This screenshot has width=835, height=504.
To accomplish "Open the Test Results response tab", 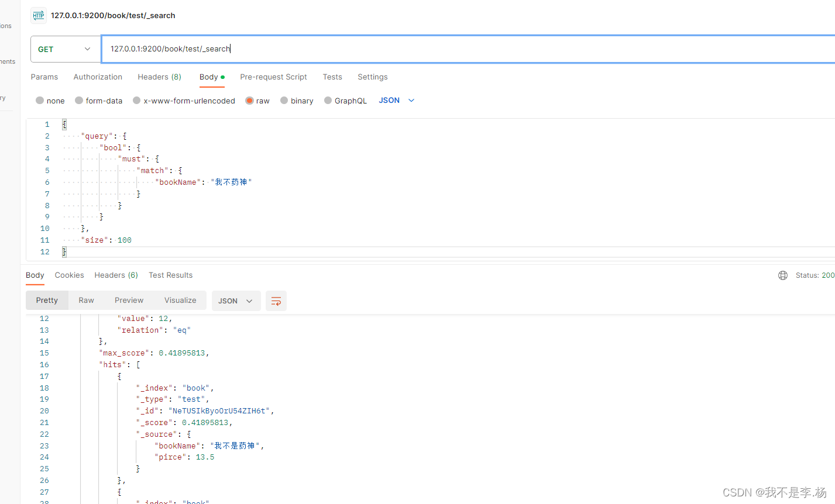I will coord(170,275).
